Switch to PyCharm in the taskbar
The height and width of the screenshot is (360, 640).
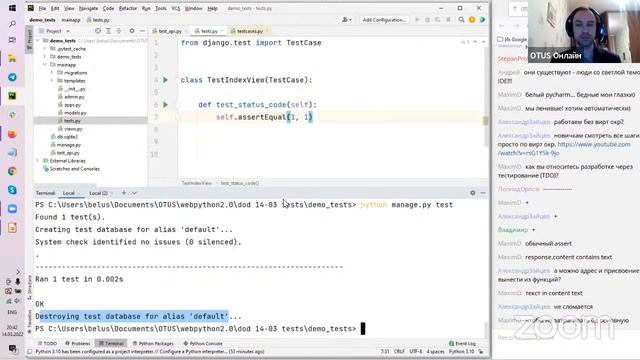12,96
